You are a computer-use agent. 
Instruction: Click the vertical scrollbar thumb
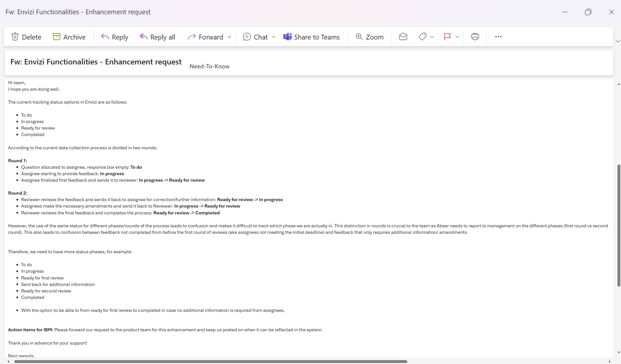pyautogui.click(x=618, y=225)
